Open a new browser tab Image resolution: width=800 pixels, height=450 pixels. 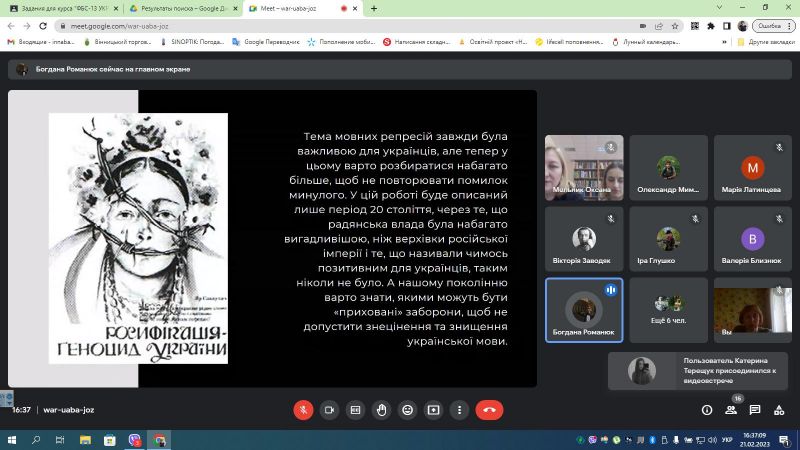[374, 8]
